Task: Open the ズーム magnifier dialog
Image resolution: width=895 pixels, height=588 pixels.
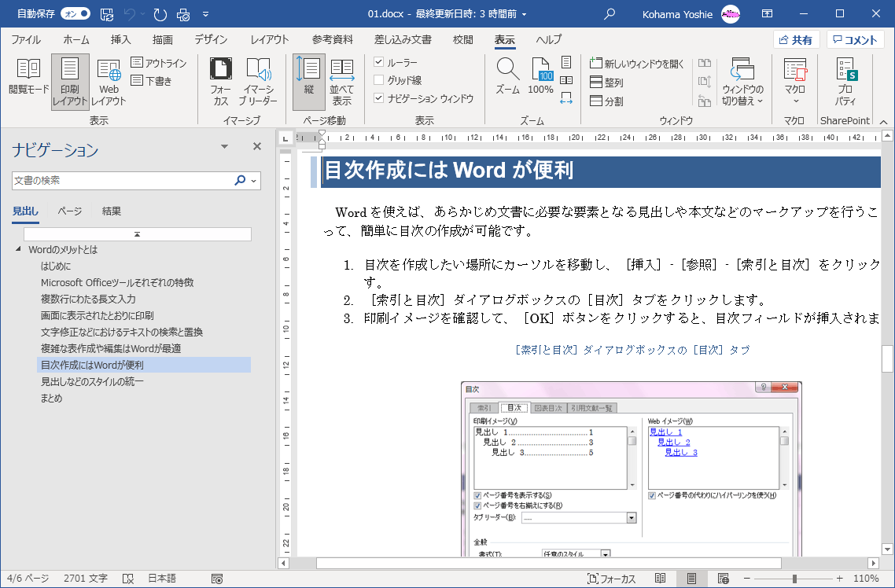Action: pyautogui.click(x=507, y=77)
